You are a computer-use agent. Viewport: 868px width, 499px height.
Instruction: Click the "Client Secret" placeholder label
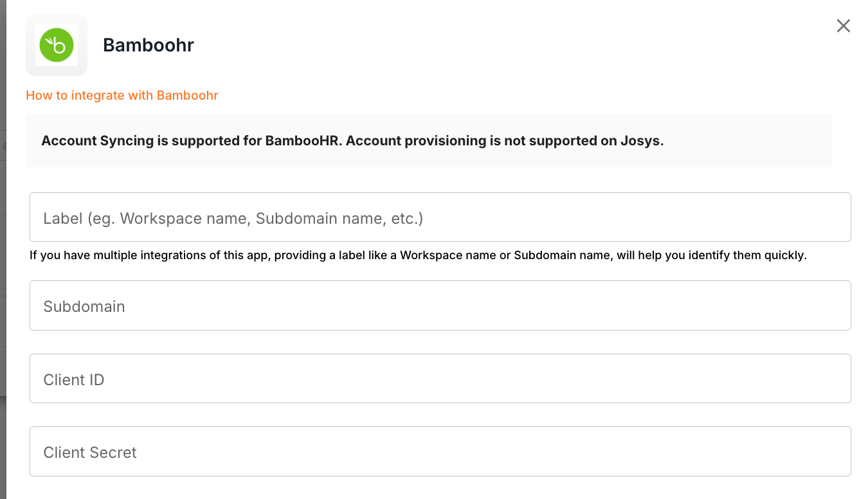coord(90,453)
